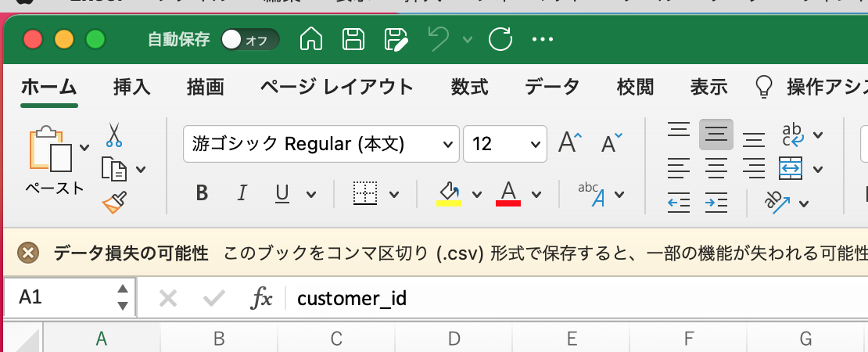
Task: Open the 校閲 tab
Action: [x=635, y=87]
